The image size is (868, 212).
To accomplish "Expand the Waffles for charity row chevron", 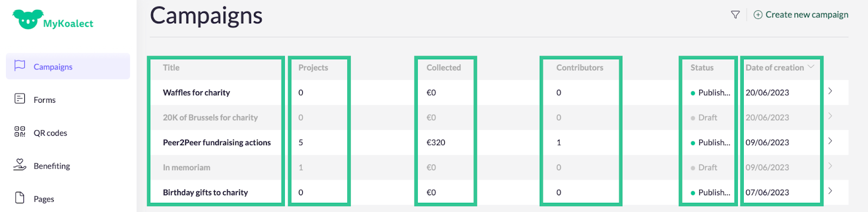I will tap(830, 91).
